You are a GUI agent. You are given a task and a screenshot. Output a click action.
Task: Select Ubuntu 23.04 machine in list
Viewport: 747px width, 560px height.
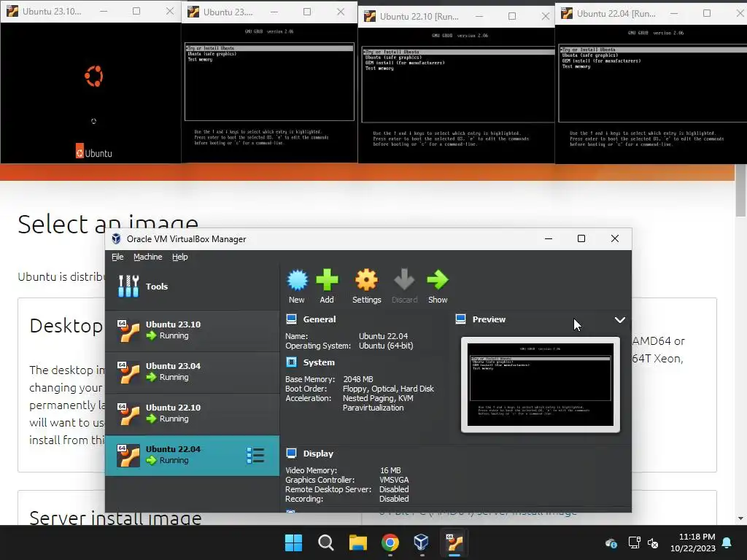click(192, 373)
